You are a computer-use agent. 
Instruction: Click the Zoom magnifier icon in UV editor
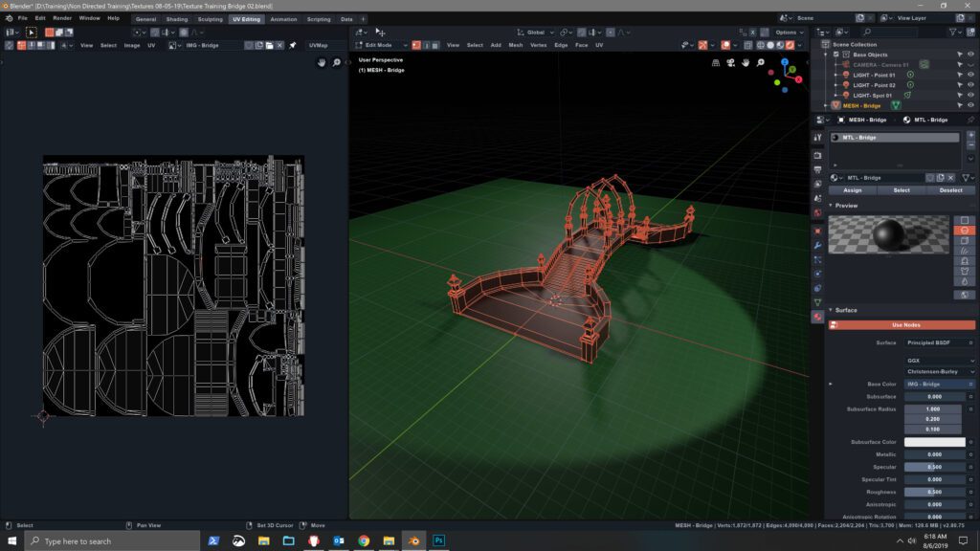pos(335,62)
